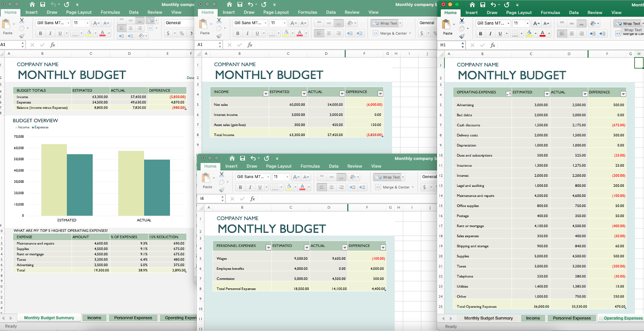Open ACTUAL filter dropdown in Personnel Expenses window

pos(345,247)
